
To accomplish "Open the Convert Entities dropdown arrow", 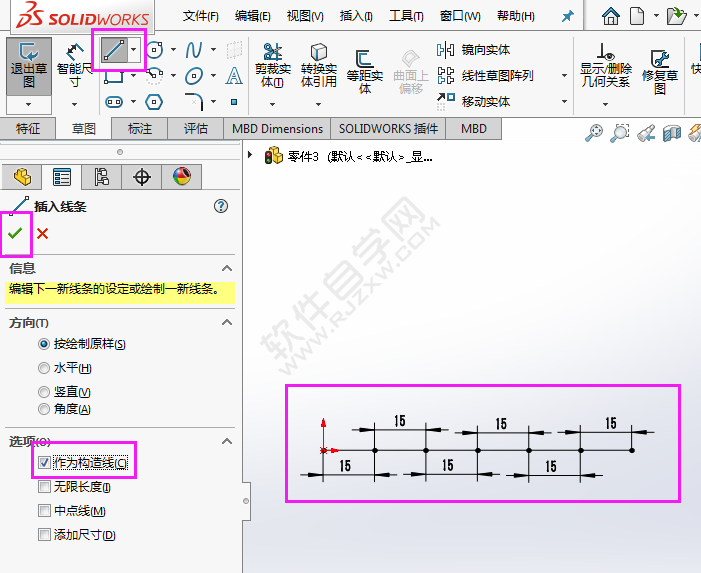I will [x=318, y=104].
